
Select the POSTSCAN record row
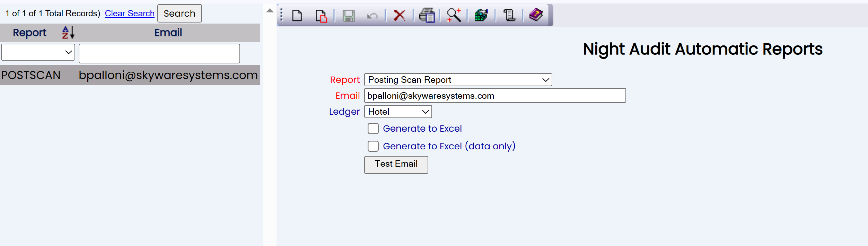(130, 75)
